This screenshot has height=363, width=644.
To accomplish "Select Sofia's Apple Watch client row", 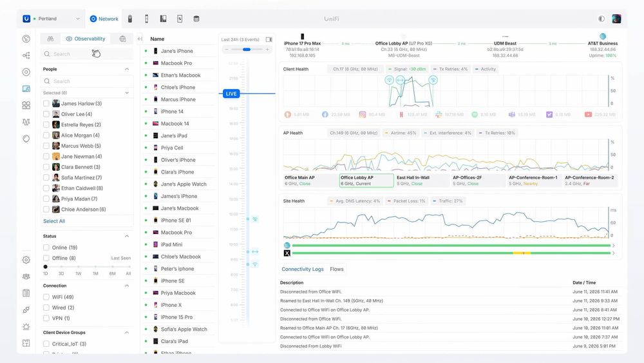I will (178, 329).
